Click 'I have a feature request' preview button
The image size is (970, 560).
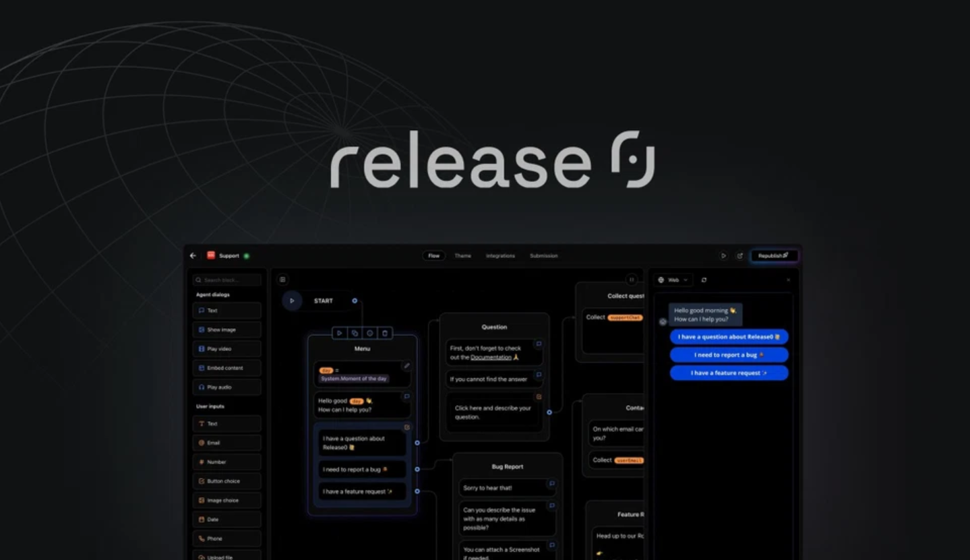(x=729, y=373)
